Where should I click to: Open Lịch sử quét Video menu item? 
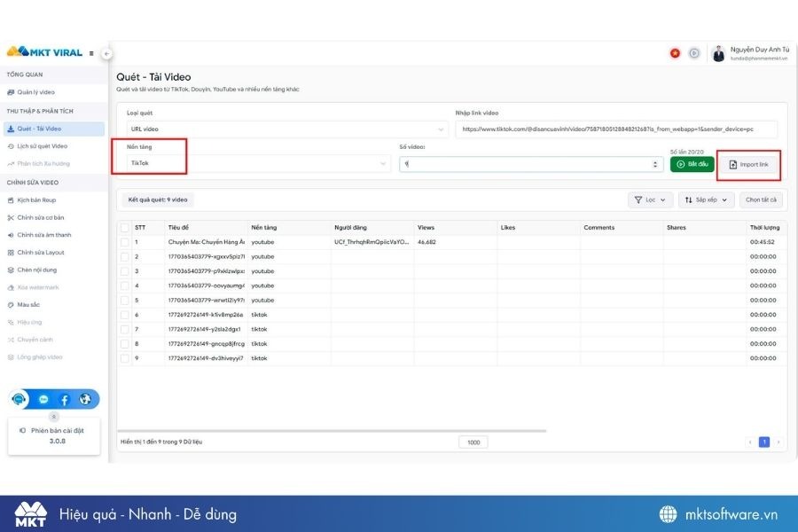pos(42,146)
